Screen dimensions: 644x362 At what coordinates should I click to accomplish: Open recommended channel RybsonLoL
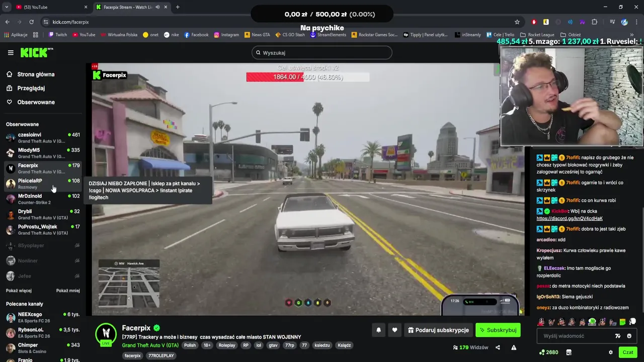pos(43,333)
